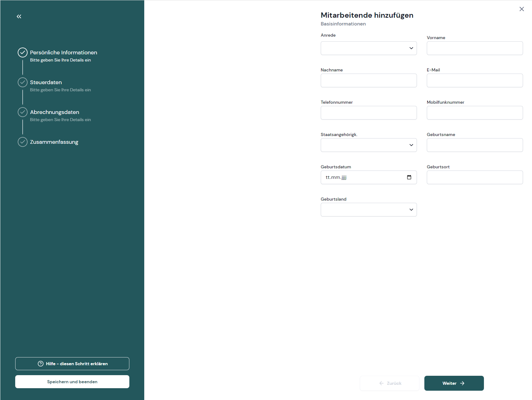Screen dimensions: 532x400
Task: Go to Persönliche Informationen step
Action: 64,52
